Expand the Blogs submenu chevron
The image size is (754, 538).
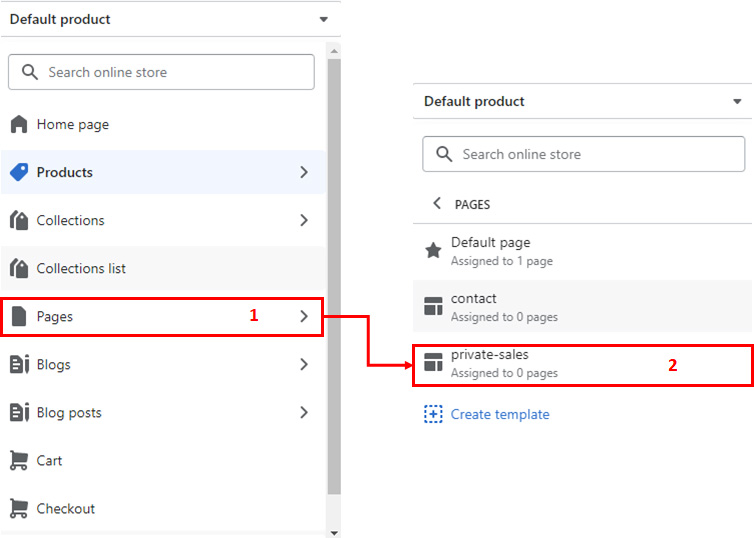click(304, 364)
